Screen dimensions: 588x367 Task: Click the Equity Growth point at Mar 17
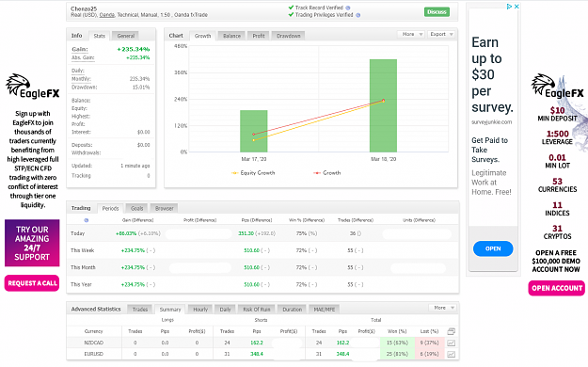pyautogui.click(x=253, y=140)
